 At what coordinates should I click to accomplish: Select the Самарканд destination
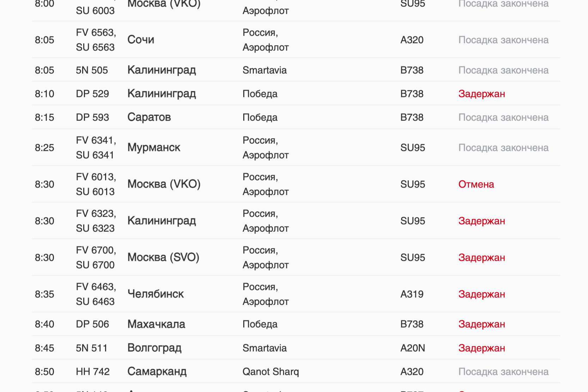[x=157, y=372]
